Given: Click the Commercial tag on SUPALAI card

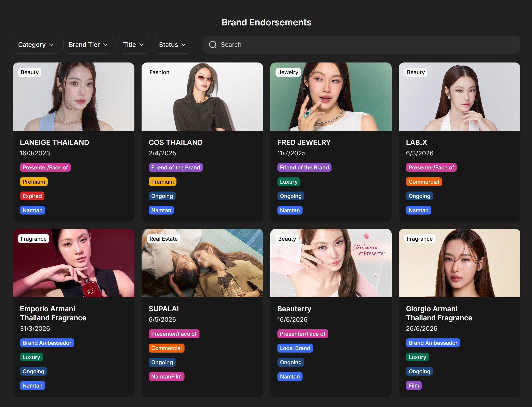Looking at the screenshot, I should tap(166, 348).
